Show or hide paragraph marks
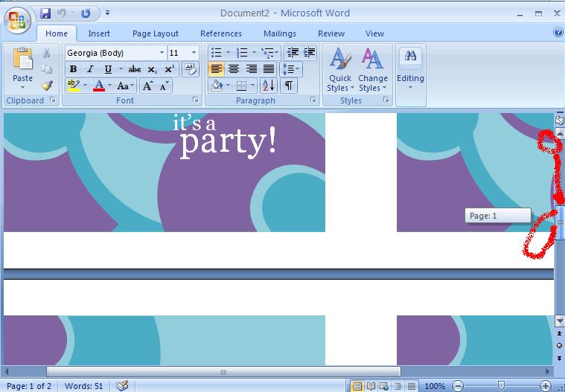Screen dimensions: 565x392 click(x=289, y=86)
